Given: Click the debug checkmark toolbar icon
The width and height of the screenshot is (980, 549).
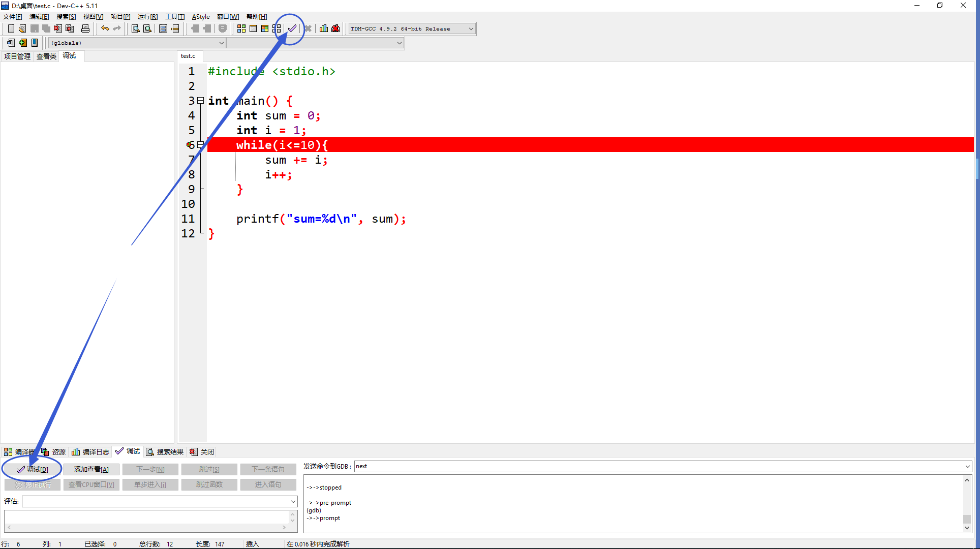Looking at the screenshot, I should [292, 28].
